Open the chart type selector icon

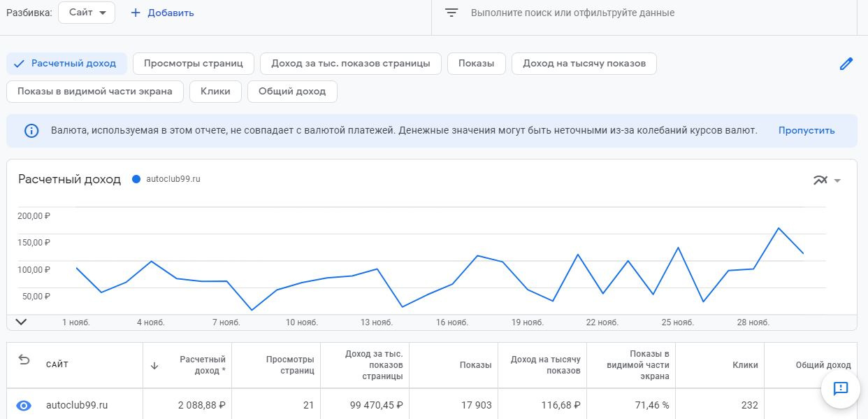(x=827, y=180)
